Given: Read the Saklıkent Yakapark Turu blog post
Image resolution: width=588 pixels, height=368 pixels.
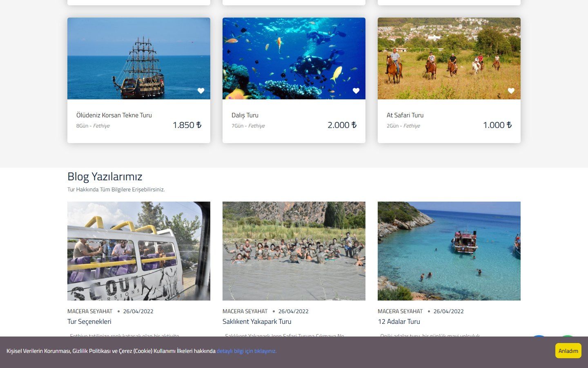Looking at the screenshot, I should pyautogui.click(x=257, y=322).
